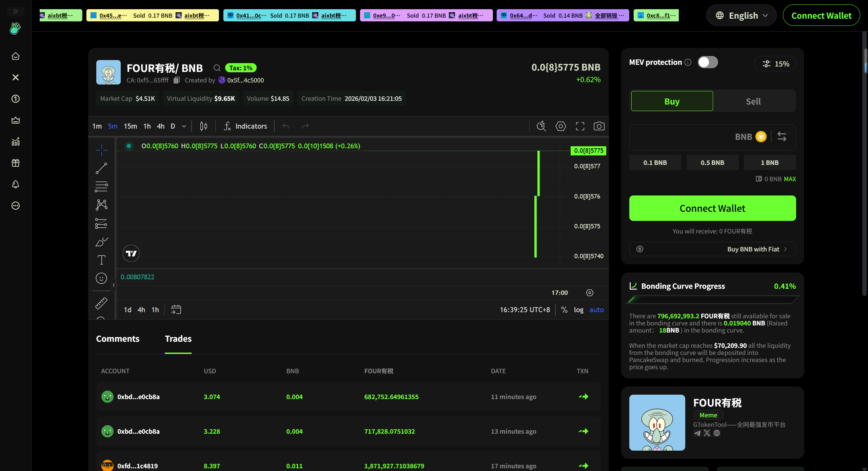Open the English language dropdown

pyautogui.click(x=741, y=16)
